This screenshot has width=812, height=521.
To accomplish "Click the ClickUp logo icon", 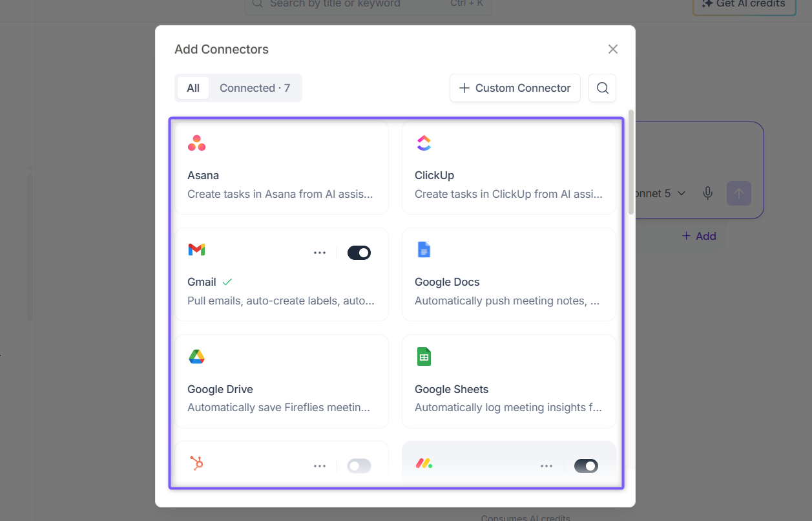I will pos(424,143).
